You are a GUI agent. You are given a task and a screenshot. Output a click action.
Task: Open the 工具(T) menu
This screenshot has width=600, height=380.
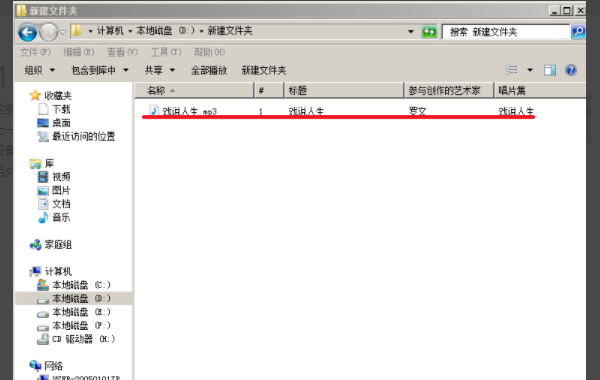point(166,52)
